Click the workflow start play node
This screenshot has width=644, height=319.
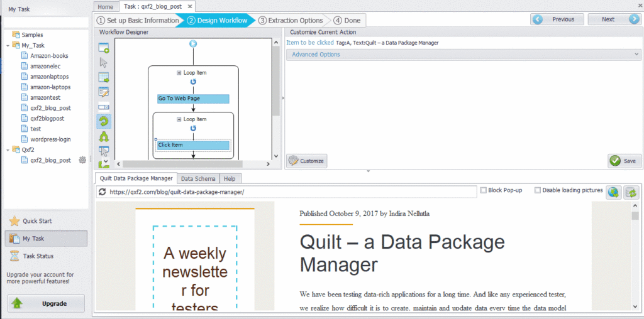point(192,43)
